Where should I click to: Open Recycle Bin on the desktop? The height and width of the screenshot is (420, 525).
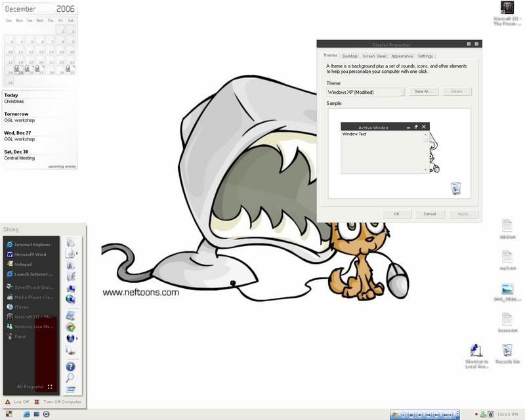tap(507, 354)
